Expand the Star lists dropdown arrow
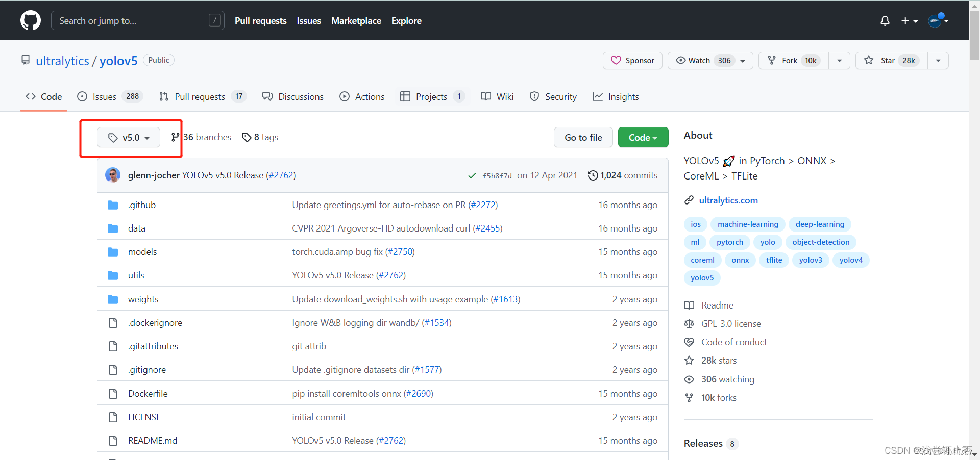Image resolution: width=980 pixels, height=460 pixels. 938,60
